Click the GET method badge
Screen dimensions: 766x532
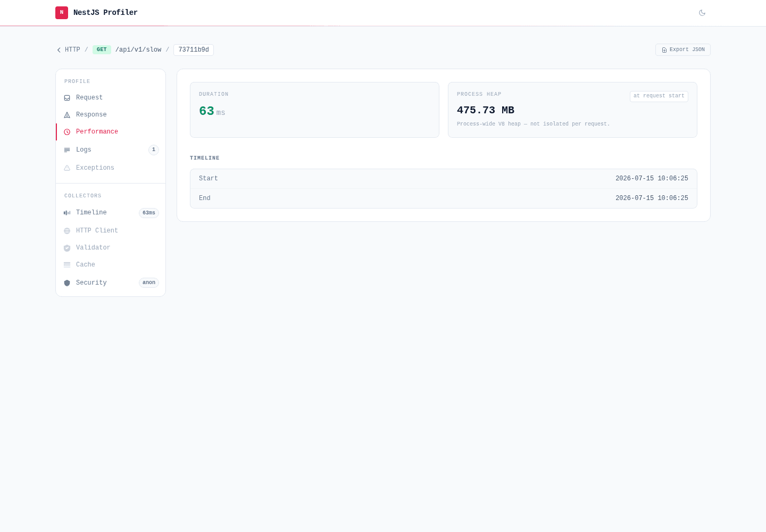(x=102, y=50)
